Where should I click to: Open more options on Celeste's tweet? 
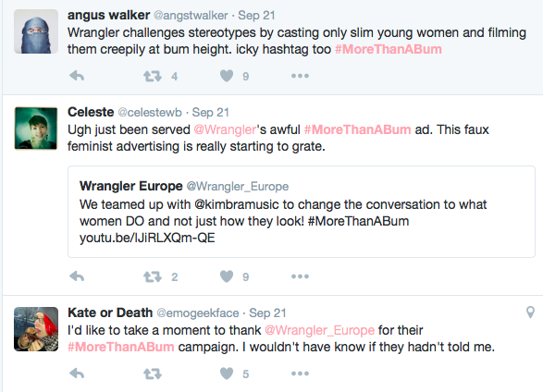300,276
